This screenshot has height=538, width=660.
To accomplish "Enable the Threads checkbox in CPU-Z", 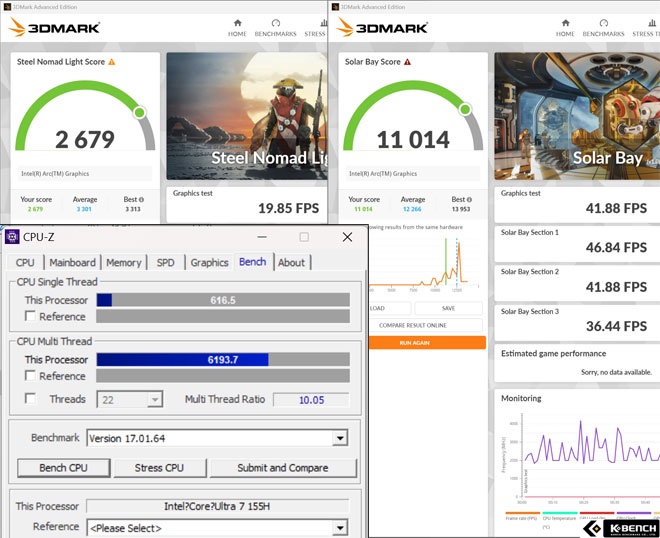I will [30, 398].
